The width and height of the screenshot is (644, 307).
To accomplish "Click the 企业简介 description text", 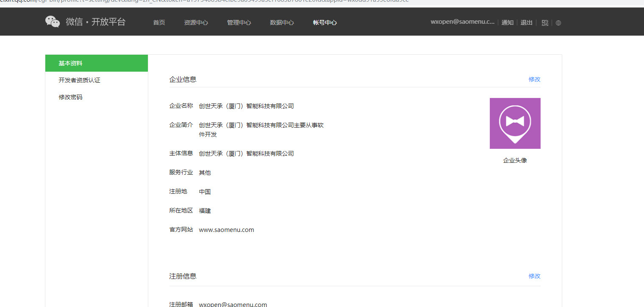I will pos(261,130).
